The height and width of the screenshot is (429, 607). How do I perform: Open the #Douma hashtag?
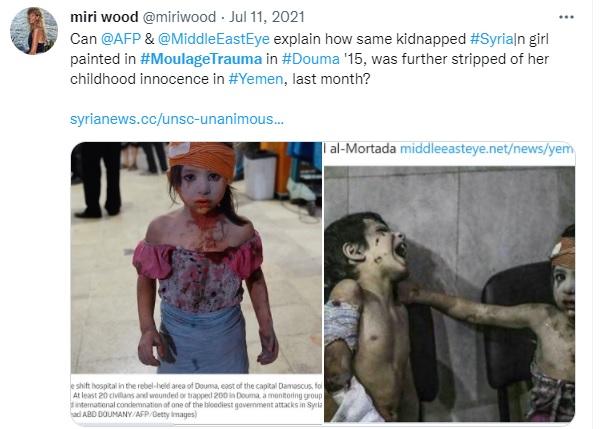[x=310, y=59]
